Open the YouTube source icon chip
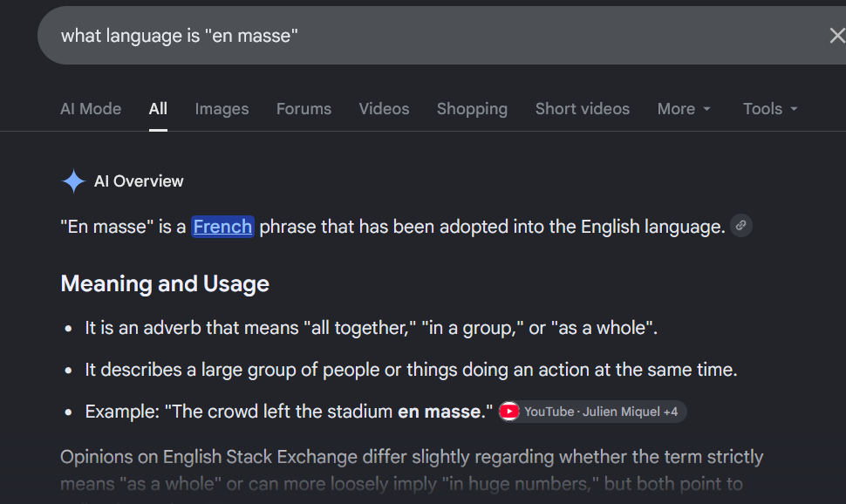Screen dimensions: 846x504 [x=508, y=412]
